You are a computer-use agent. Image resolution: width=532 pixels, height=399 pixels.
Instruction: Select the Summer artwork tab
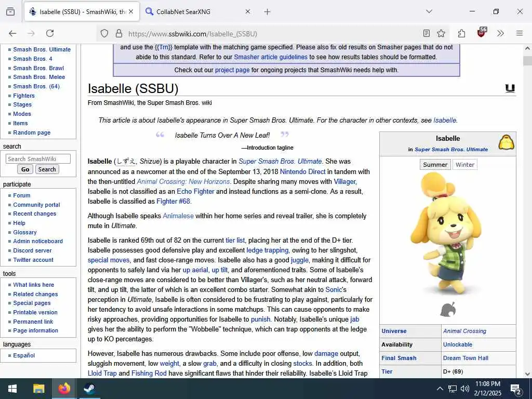[x=435, y=165]
